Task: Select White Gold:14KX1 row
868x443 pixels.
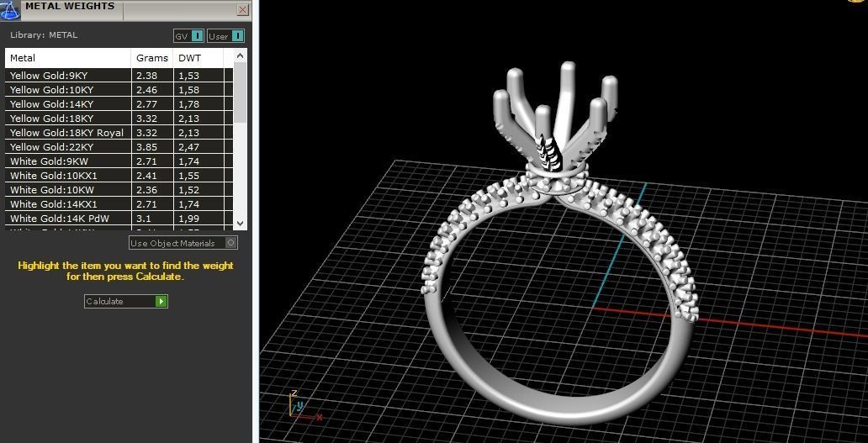Action: coord(119,204)
